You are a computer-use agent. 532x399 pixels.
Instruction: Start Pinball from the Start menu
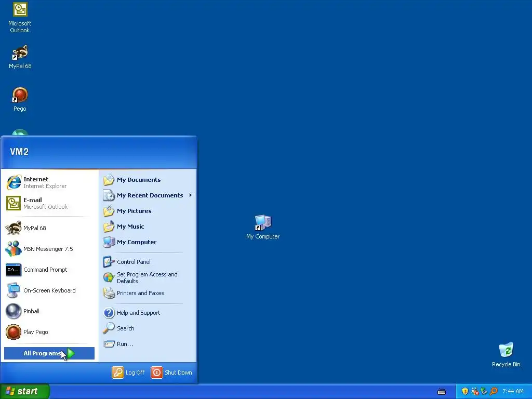coord(49,312)
